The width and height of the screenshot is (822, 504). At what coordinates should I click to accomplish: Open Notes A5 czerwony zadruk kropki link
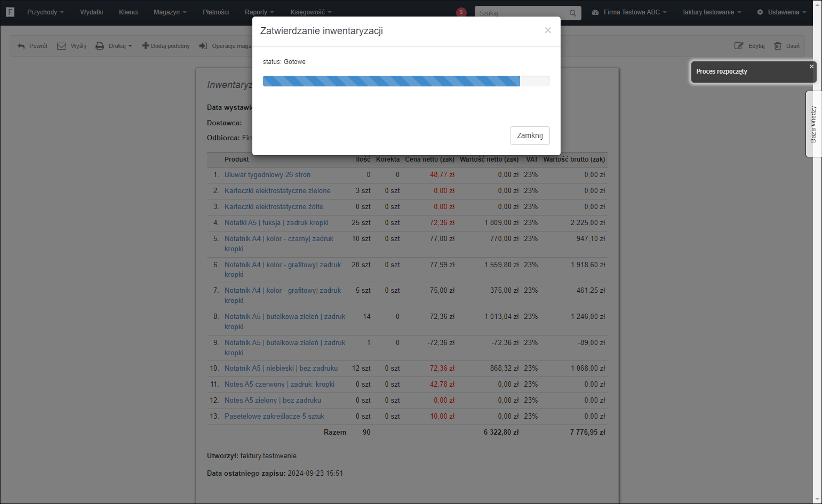click(x=280, y=385)
